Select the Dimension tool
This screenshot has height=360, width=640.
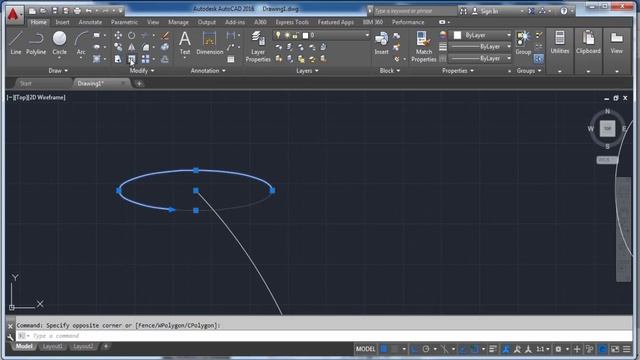tap(209, 43)
